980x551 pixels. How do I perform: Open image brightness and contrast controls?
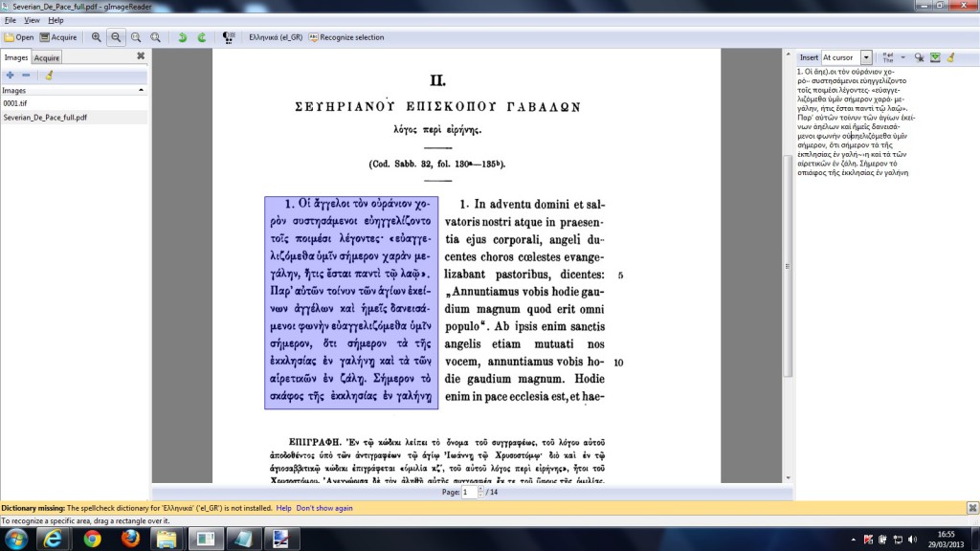point(229,37)
